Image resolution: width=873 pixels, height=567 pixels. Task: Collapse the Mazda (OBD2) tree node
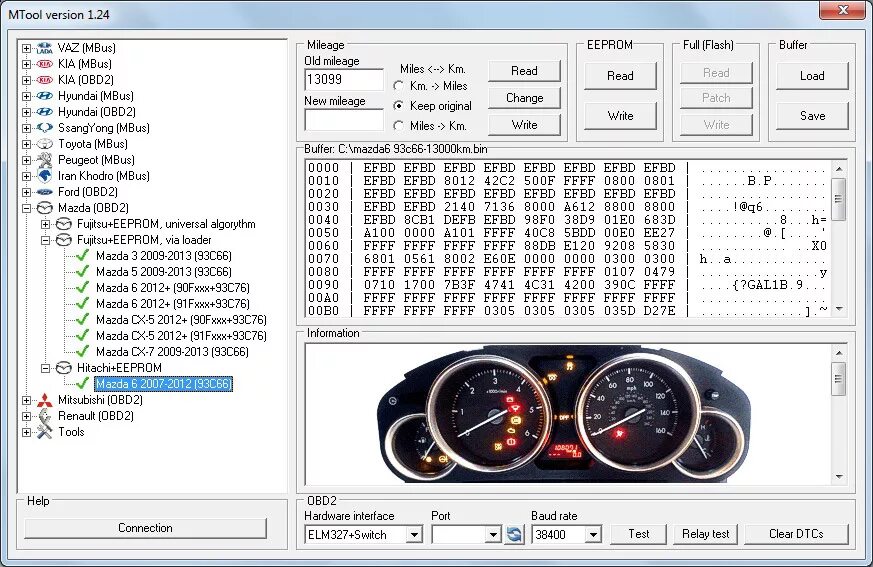[x=26, y=208]
